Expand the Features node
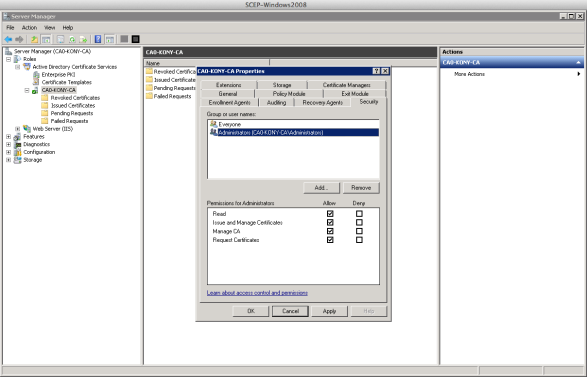The width and height of the screenshot is (587, 377). (x=8, y=137)
